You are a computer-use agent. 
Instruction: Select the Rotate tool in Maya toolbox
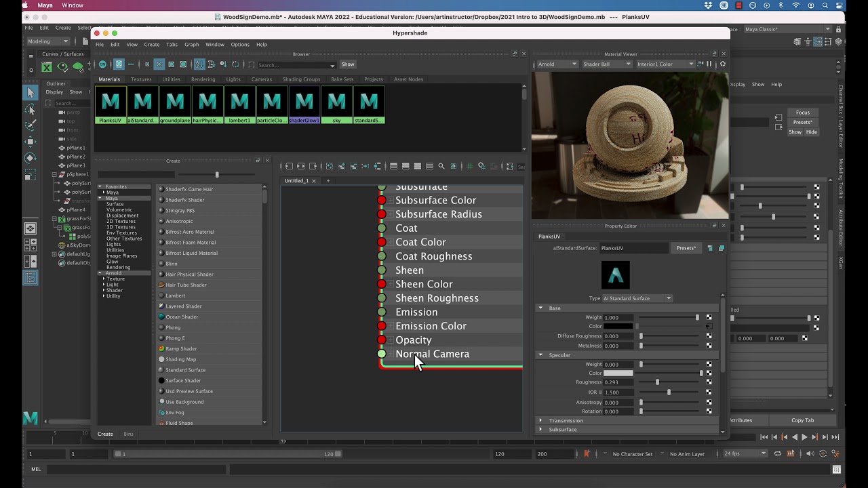(31, 158)
